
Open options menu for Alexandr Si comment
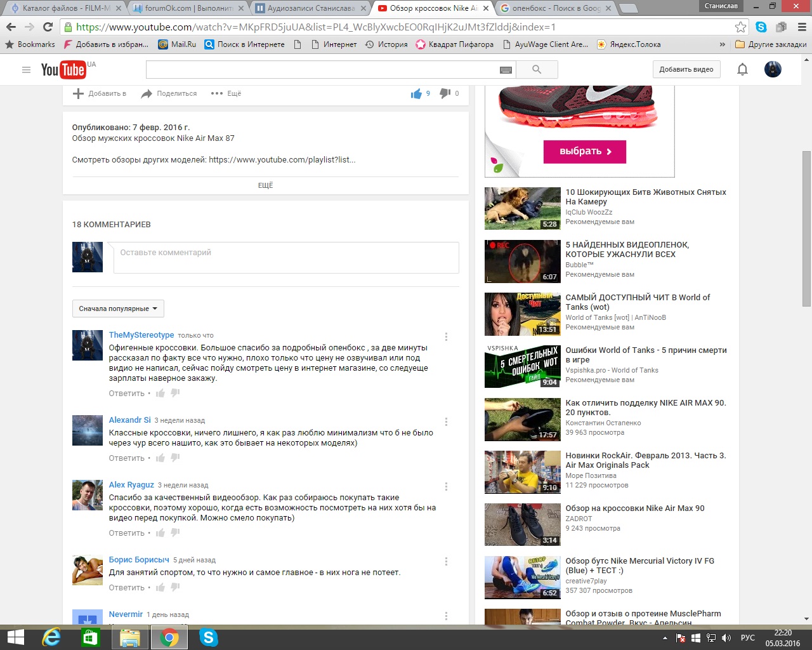click(446, 422)
